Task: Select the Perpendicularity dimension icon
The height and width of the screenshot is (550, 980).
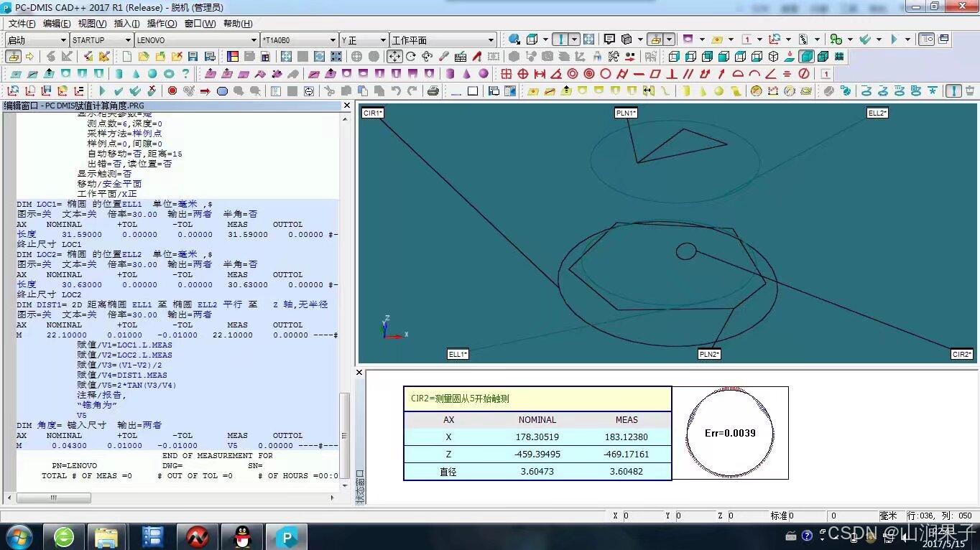Action: pos(672,74)
